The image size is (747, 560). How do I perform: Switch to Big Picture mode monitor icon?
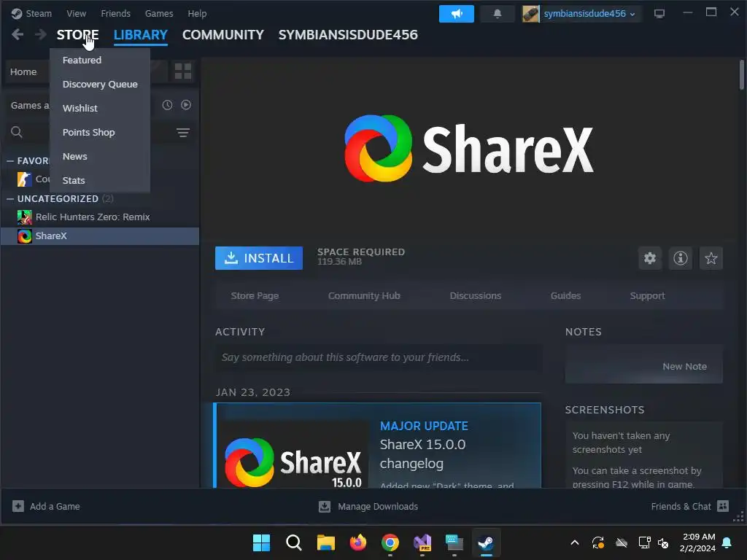click(659, 14)
